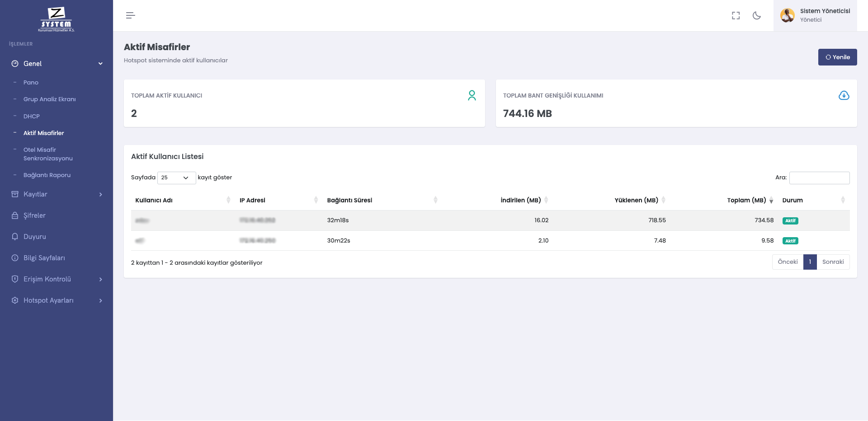Enter fullscreen mode using the header icon

pyautogui.click(x=736, y=15)
